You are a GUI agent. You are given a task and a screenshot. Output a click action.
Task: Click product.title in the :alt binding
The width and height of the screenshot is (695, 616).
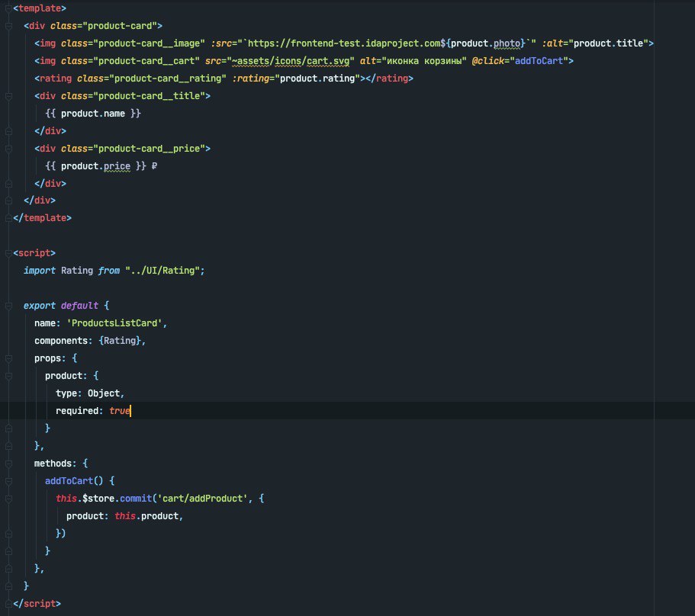pyautogui.click(x=608, y=43)
